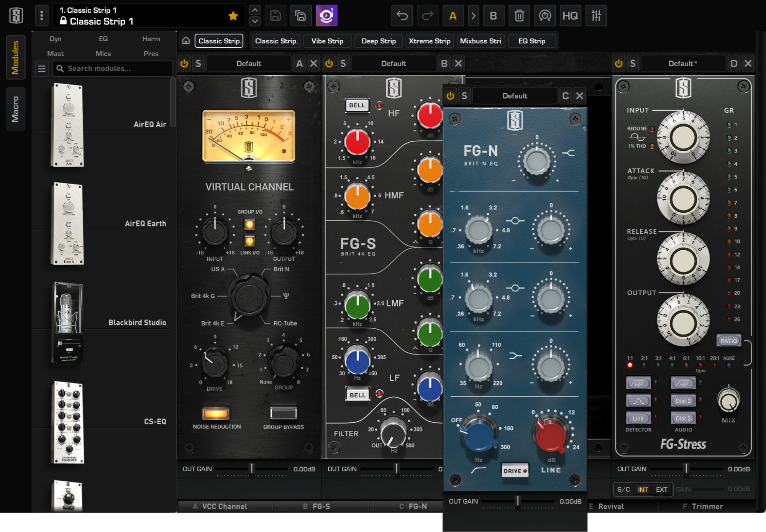Toggle the NOISE REDUCTION switch
766x532 pixels.
coord(216,413)
